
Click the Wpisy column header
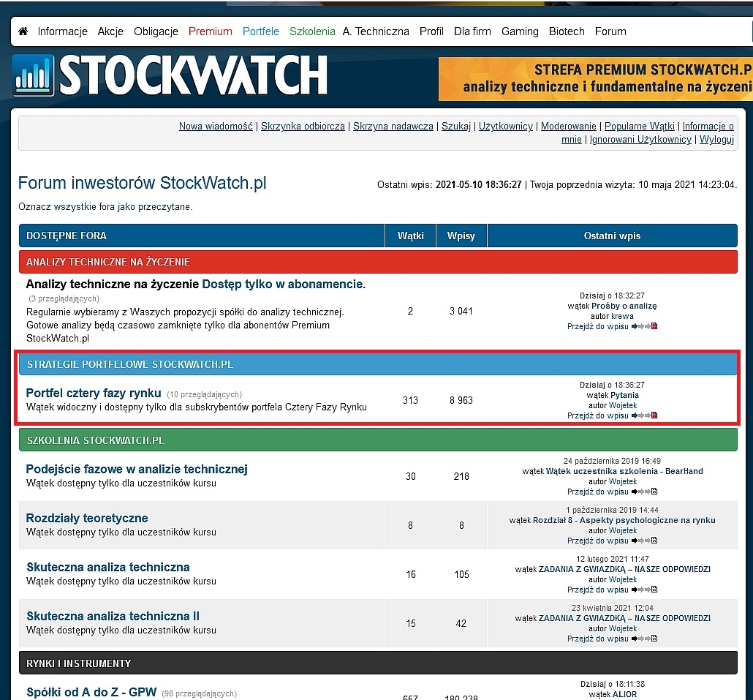(x=461, y=236)
